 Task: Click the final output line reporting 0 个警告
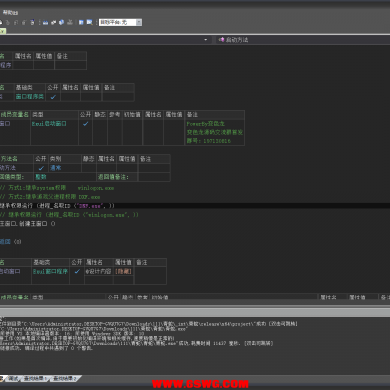[47, 348]
